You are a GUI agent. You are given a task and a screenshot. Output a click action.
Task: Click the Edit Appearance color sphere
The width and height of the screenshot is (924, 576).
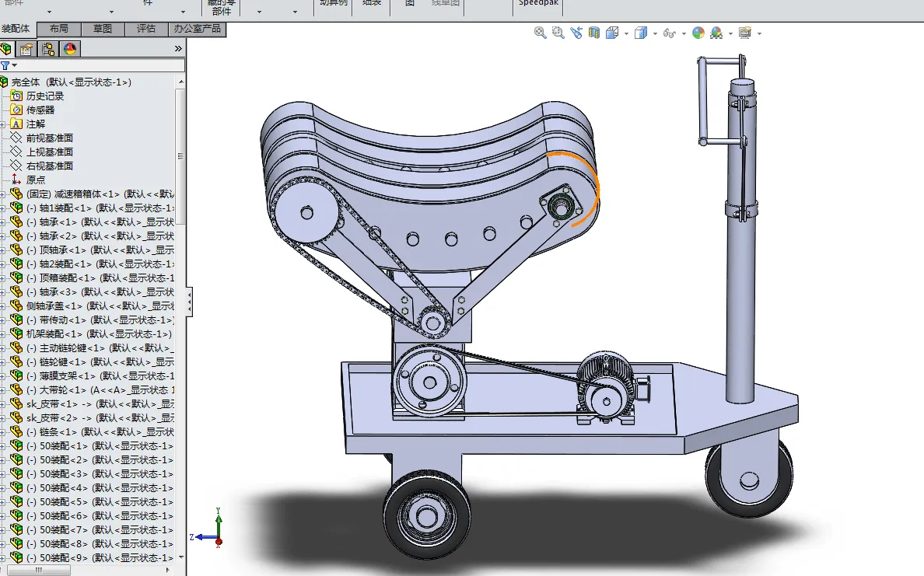[x=698, y=33]
